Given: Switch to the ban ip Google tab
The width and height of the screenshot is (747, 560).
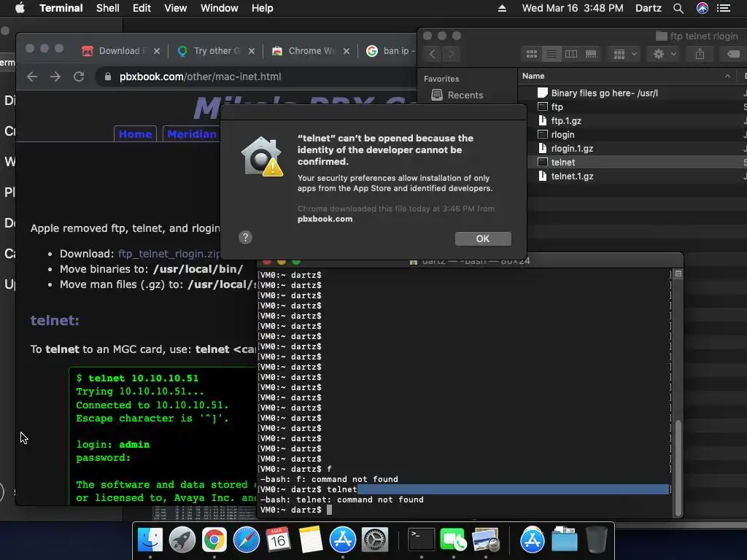Looking at the screenshot, I should pyautogui.click(x=390, y=51).
